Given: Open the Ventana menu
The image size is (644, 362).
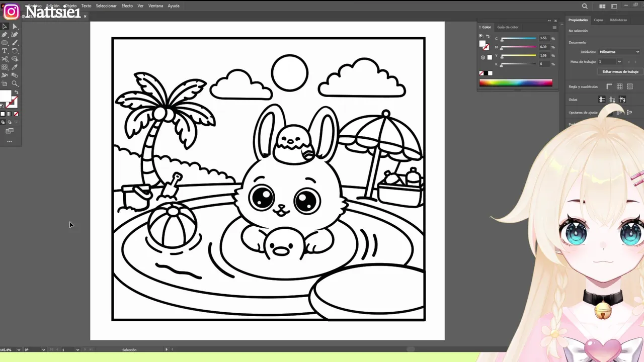Looking at the screenshot, I should coord(155,6).
